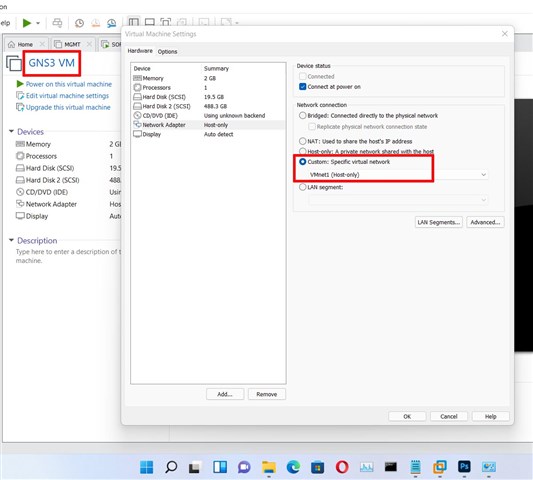This screenshot has width=533, height=480.
Task: Switch to the Home tab
Action: pyautogui.click(x=21, y=44)
